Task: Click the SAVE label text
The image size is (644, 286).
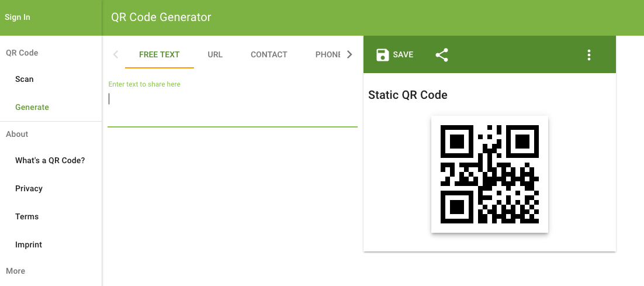Action: pyautogui.click(x=403, y=54)
